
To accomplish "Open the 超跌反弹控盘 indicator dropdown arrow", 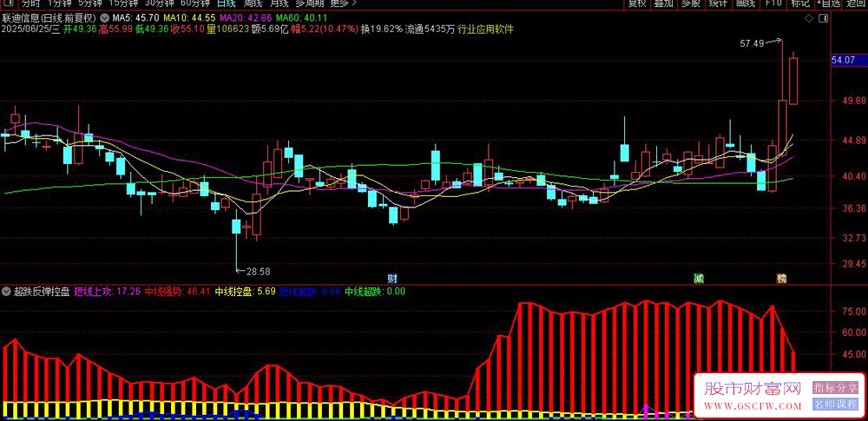I will [7, 292].
